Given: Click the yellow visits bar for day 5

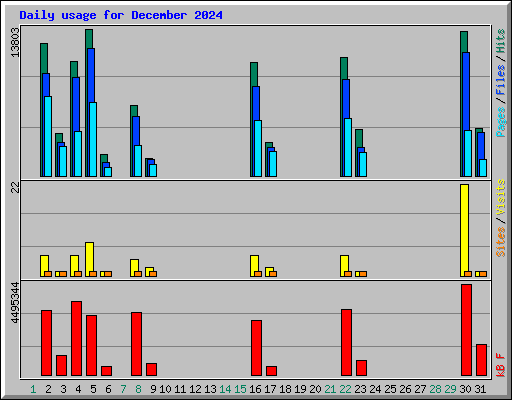Looking at the screenshot, I should point(89,259).
